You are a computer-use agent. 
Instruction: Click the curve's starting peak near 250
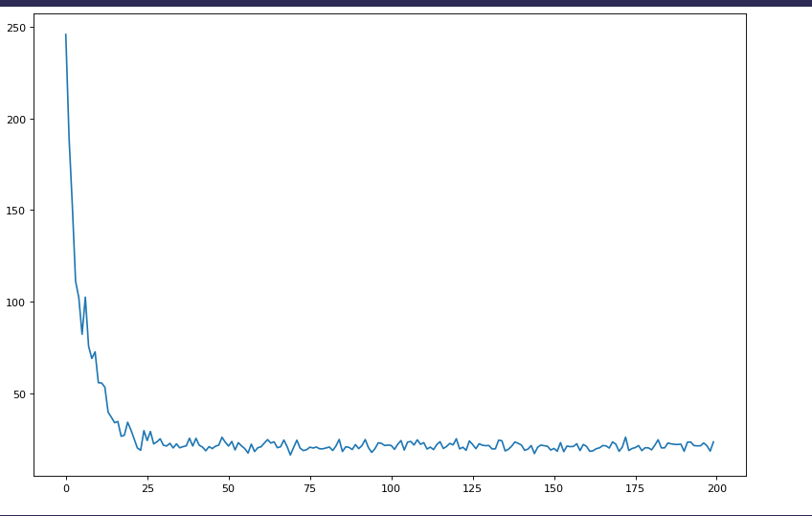(x=66, y=34)
